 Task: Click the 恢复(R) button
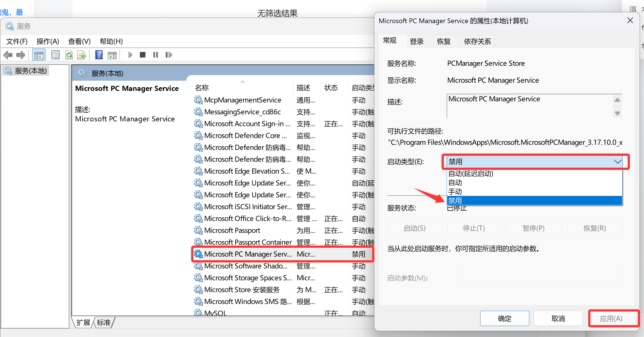pyautogui.click(x=595, y=228)
